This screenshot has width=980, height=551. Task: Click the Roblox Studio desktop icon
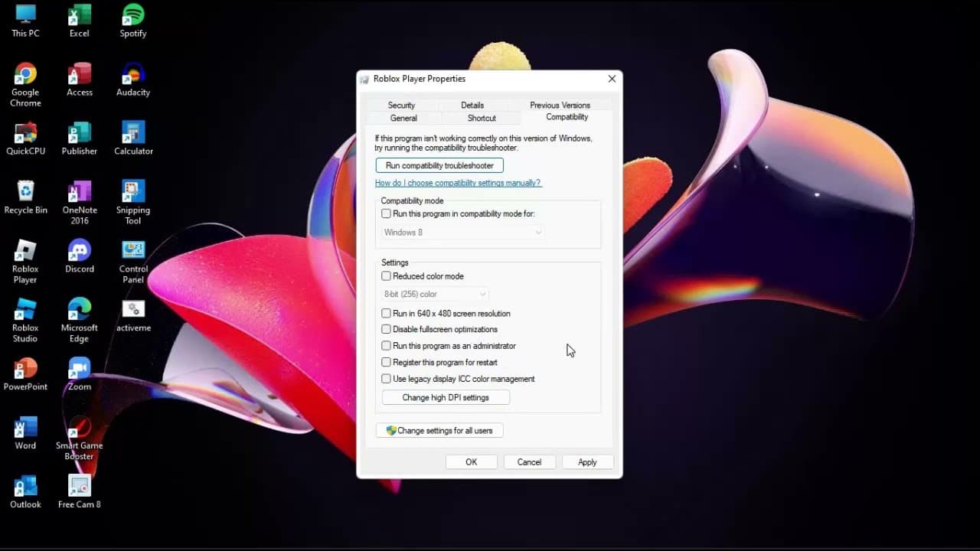coord(25,321)
